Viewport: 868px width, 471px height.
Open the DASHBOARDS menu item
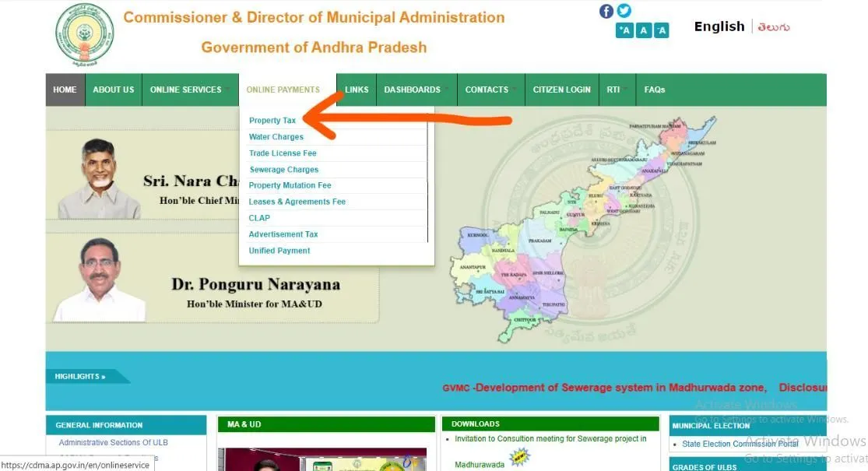pyautogui.click(x=412, y=89)
